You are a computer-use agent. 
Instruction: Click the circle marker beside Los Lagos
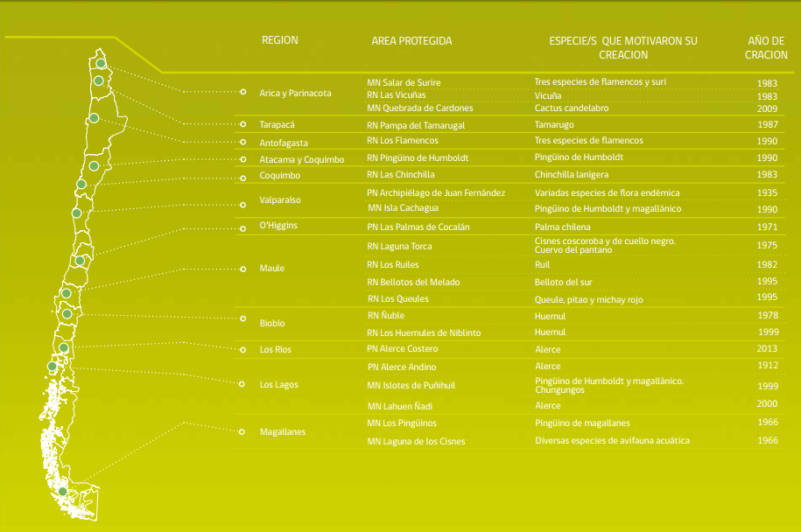pyautogui.click(x=242, y=384)
